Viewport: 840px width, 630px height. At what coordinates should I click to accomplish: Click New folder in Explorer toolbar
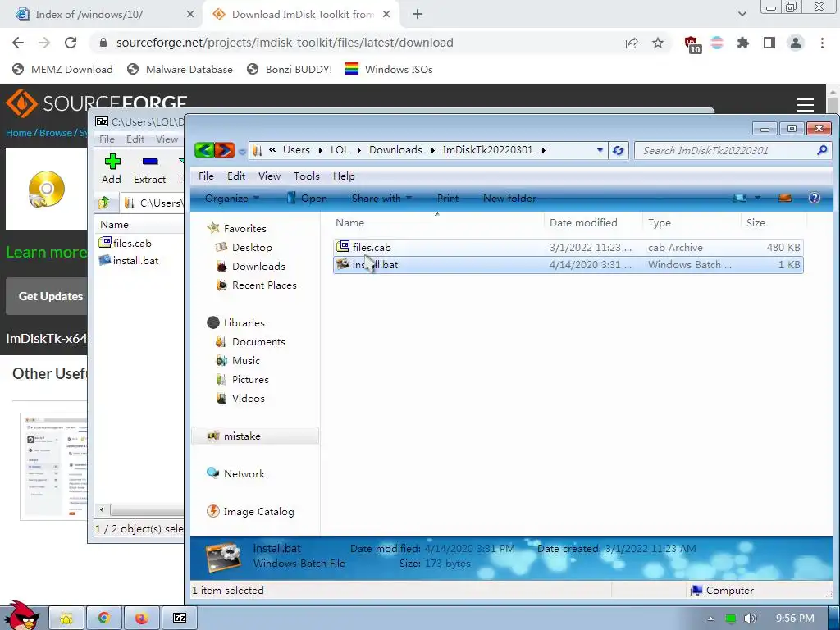[510, 199]
